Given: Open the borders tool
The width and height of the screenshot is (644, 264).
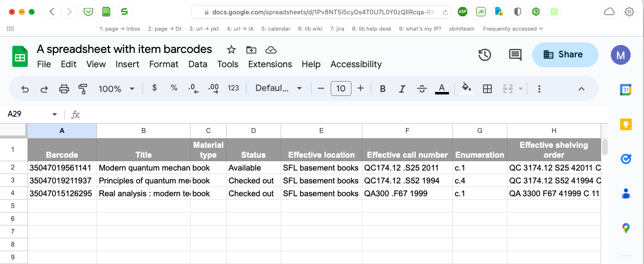Looking at the screenshot, I should click(x=487, y=89).
